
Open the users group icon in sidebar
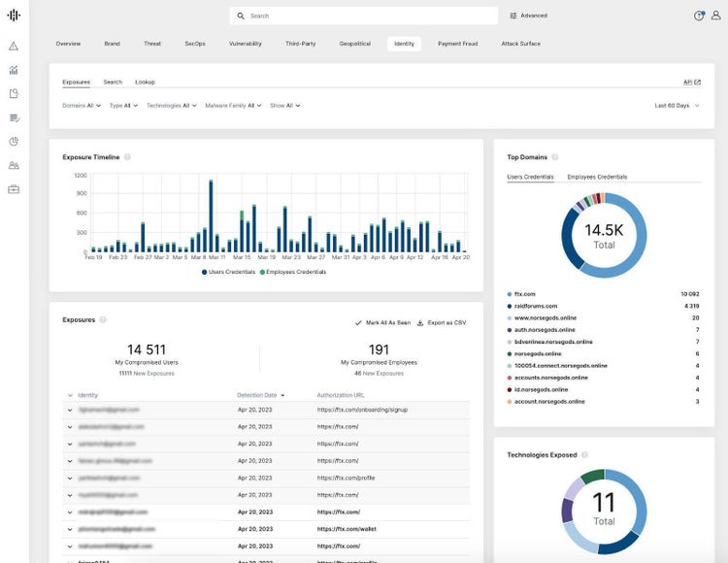pos(14,166)
